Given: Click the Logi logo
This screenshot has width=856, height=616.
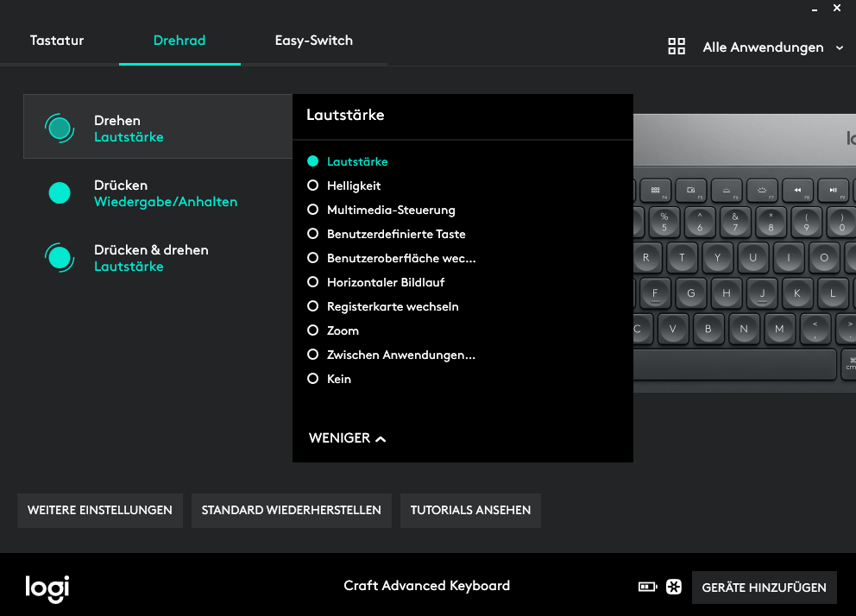Looking at the screenshot, I should [47, 588].
